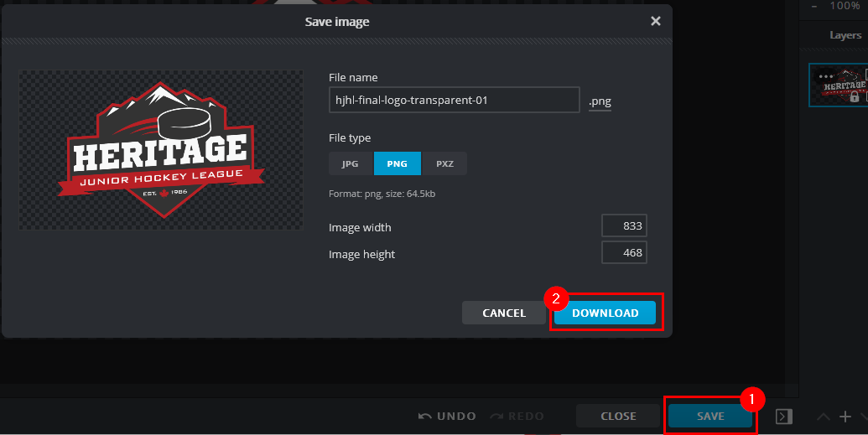Select the Heritage layer thumbnail in Layers
Viewport: 868px width, 435px height.
[x=838, y=85]
